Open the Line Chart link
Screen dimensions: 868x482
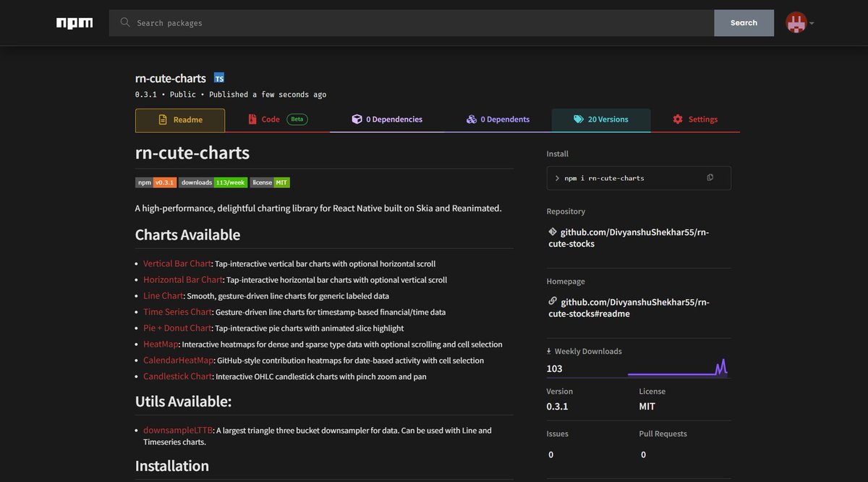[163, 295]
